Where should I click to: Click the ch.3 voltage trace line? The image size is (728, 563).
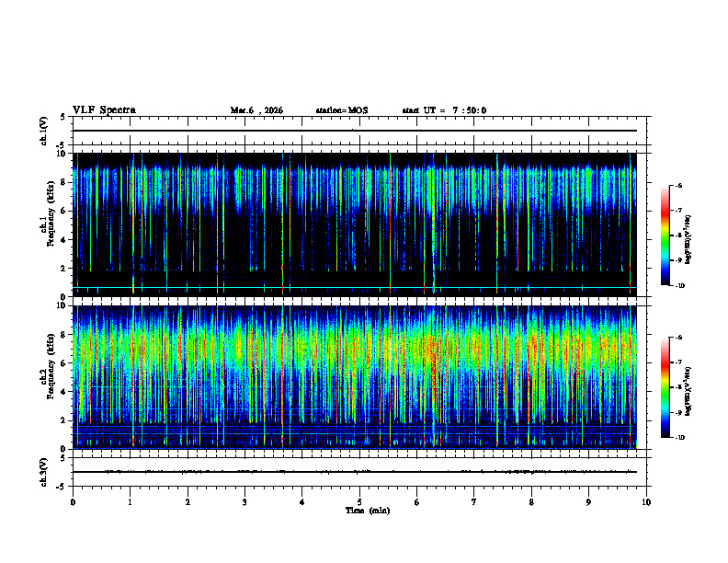(x=354, y=472)
